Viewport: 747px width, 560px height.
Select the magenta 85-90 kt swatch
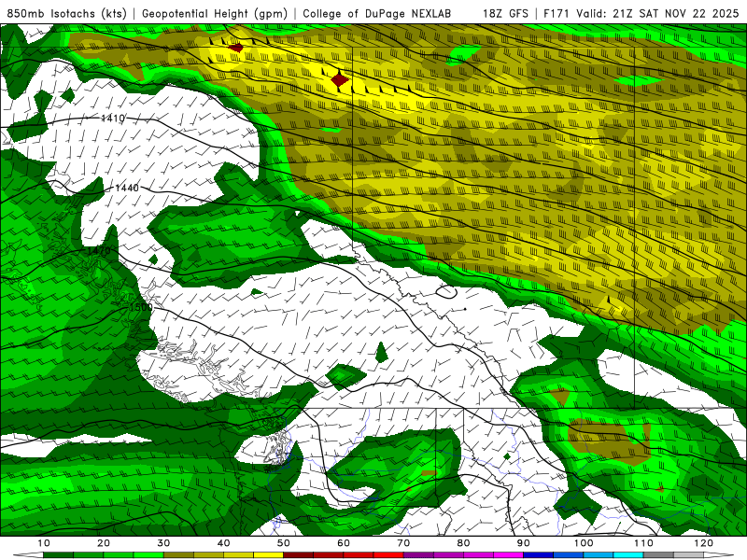pyautogui.click(x=508, y=555)
